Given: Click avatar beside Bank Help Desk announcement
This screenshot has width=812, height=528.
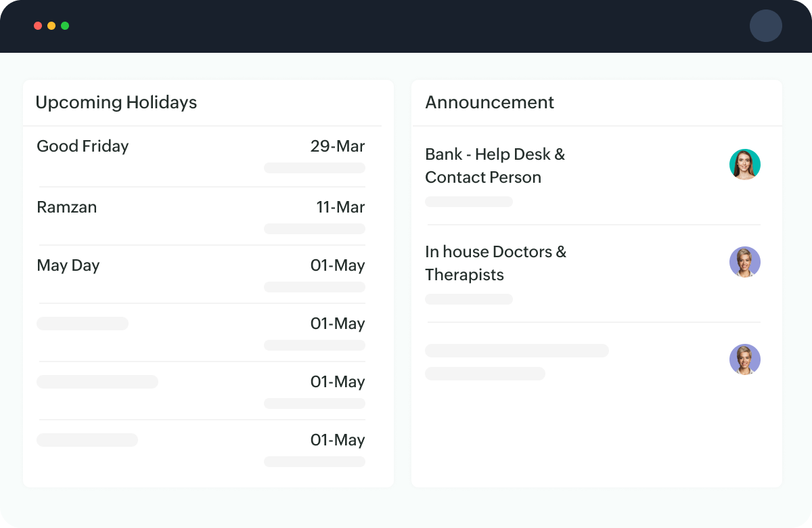Looking at the screenshot, I should tap(744, 164).
